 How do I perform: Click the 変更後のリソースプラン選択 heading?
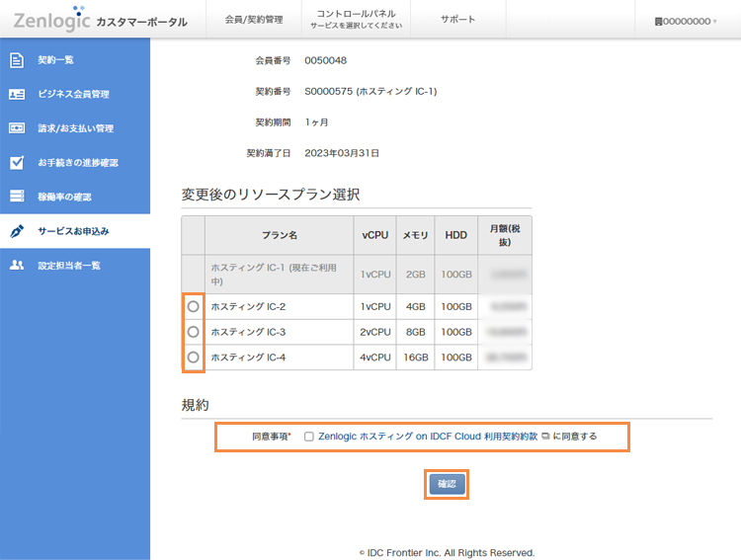point(271,195)
